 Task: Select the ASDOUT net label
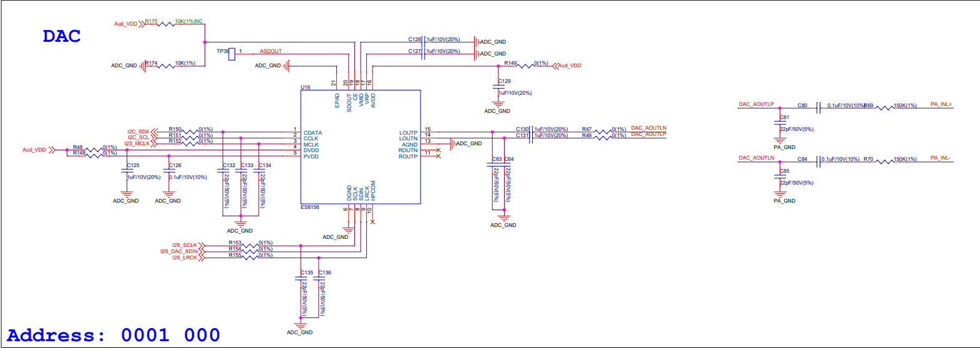271,51
